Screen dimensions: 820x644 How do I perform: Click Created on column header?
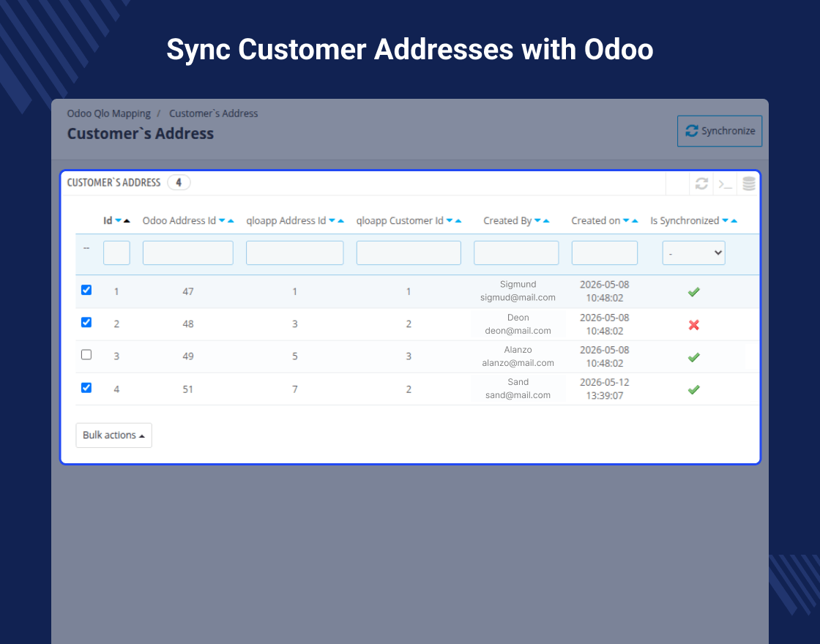(596, 220)
